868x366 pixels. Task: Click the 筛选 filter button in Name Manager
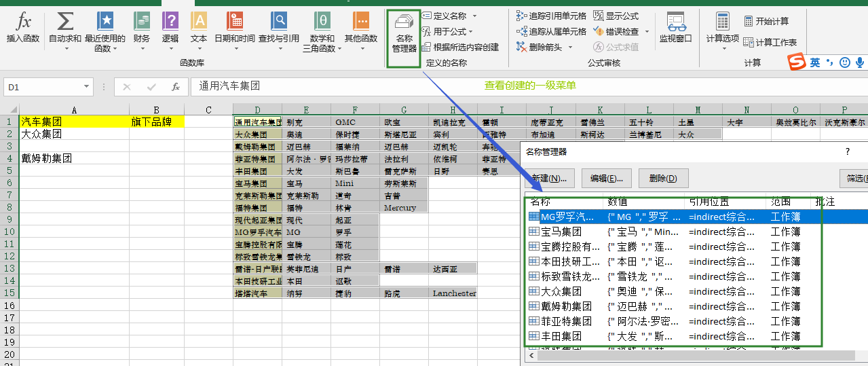pos(854,178)
